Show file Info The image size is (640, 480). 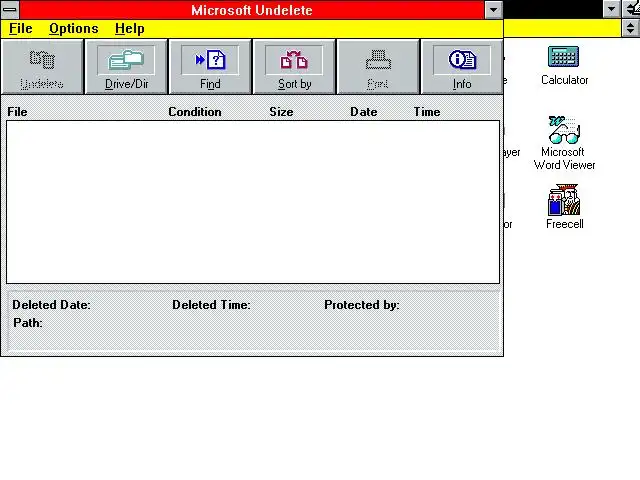click(x=462, y=67)
